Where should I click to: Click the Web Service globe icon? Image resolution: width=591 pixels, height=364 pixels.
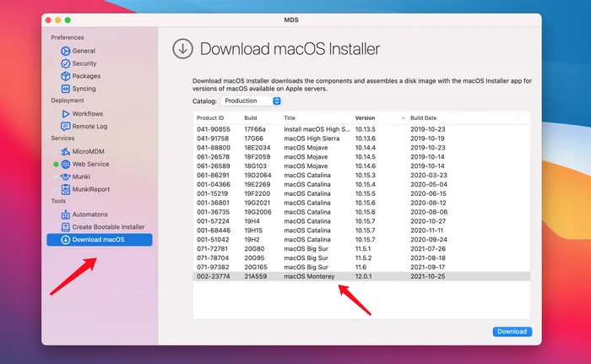(x=66, y=164)
